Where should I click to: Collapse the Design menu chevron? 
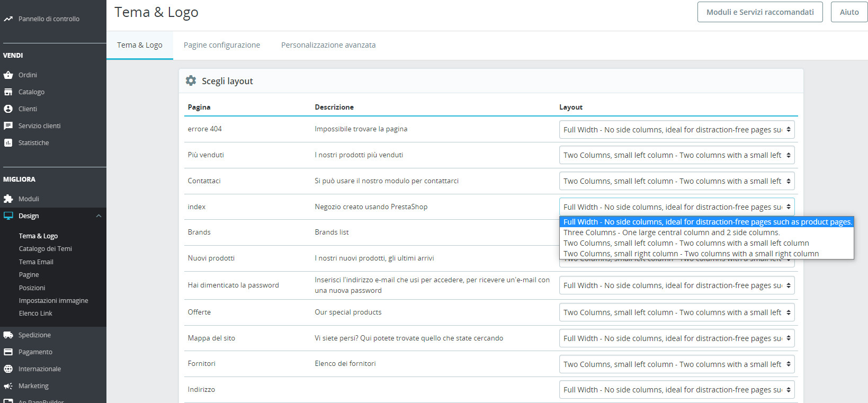99,216
